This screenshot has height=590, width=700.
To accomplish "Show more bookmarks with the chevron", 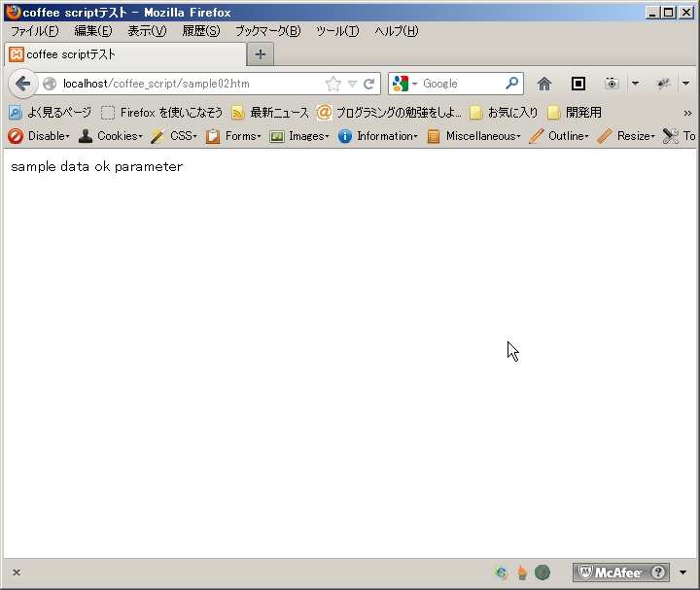I will (x=687, y=114).
